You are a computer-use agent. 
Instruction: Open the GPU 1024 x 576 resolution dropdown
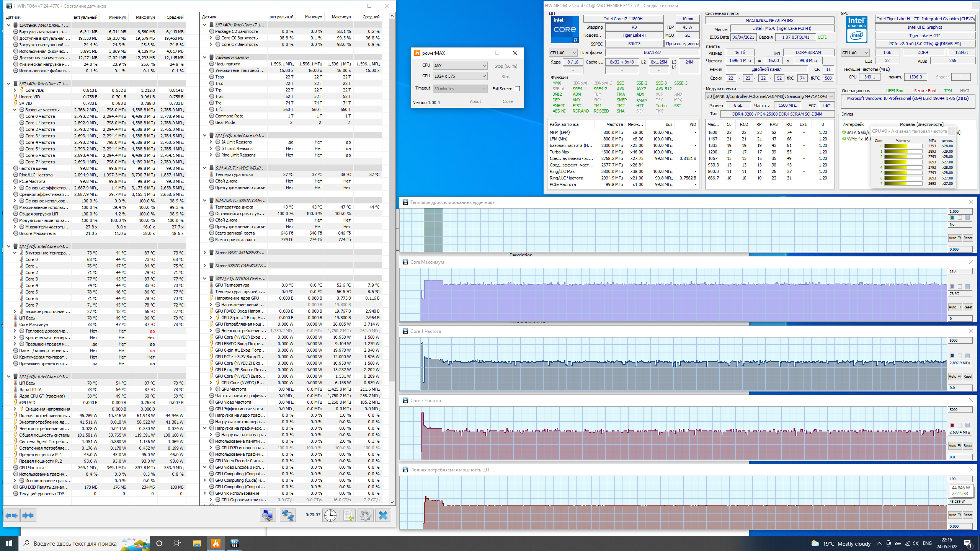click(460, 76)
